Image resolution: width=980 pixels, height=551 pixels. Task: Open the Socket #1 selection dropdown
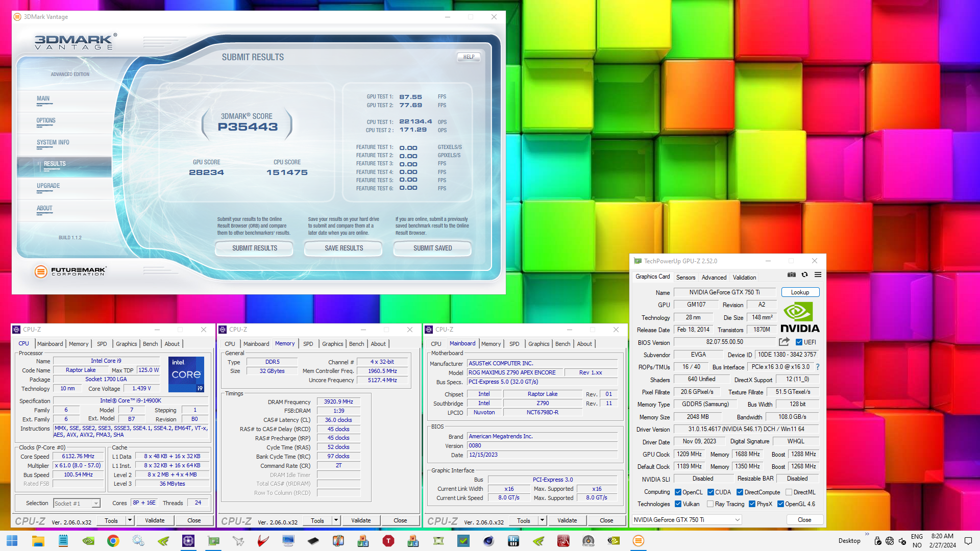point(77,504)
